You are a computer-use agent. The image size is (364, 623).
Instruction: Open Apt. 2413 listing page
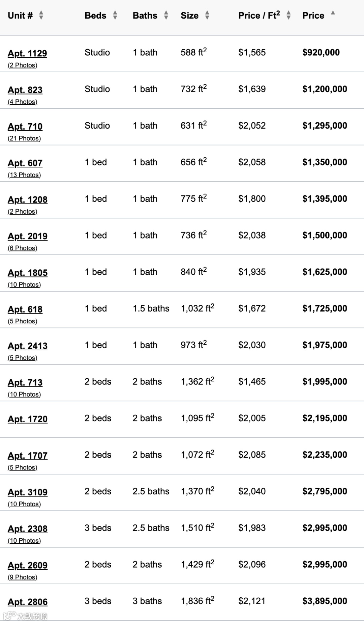tap(28, 346)
